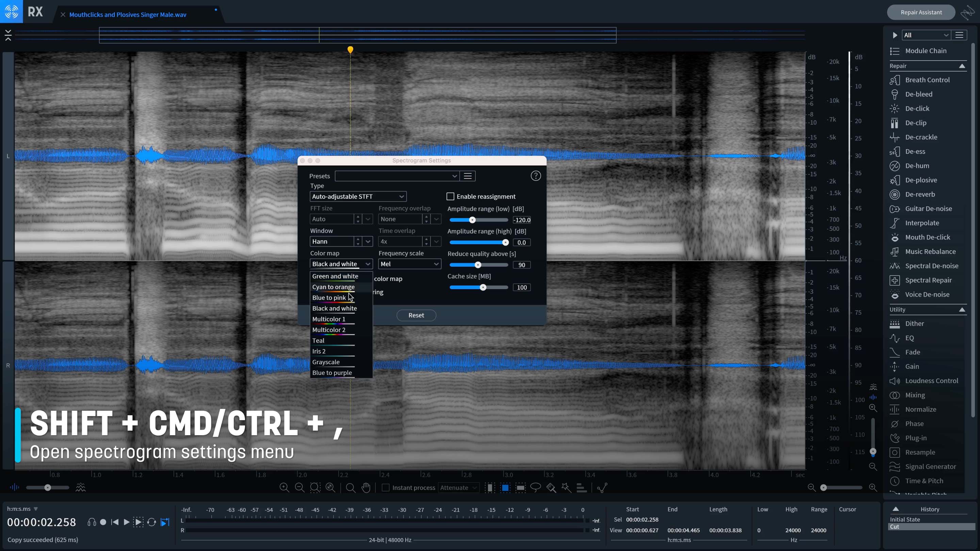Choose Multicolor 1 color map
The height and width of the screenshot is (551, 980).
coord(341,319)
